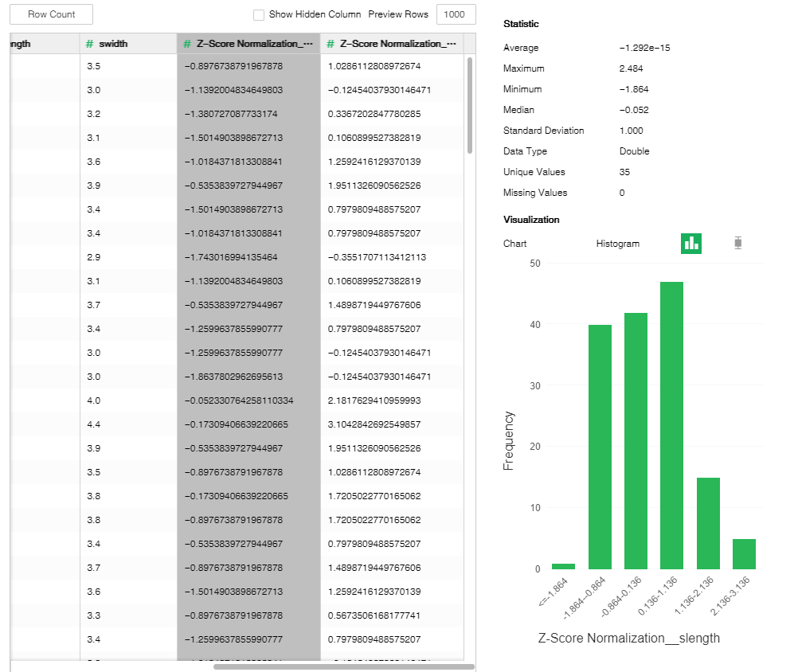
Task: Click # icon of highlighted Z-Score column
Action: click(x=186, y=44)
